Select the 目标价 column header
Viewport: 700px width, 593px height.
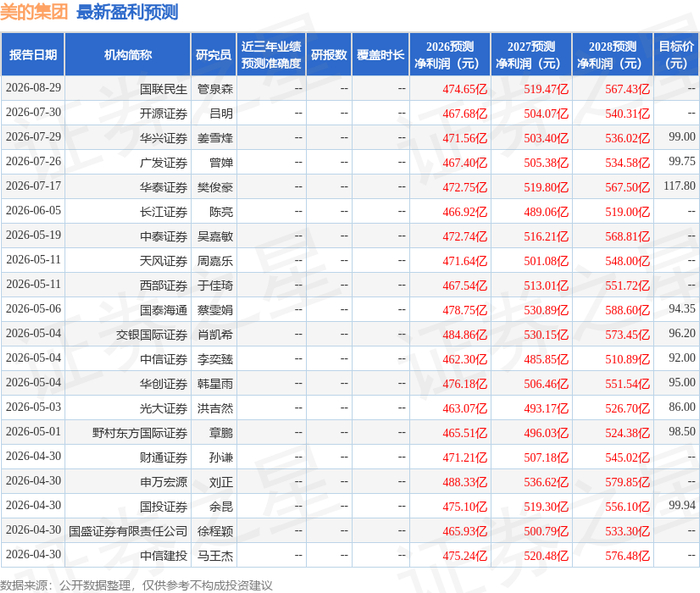pyautogui.click(x=676, y=54)
